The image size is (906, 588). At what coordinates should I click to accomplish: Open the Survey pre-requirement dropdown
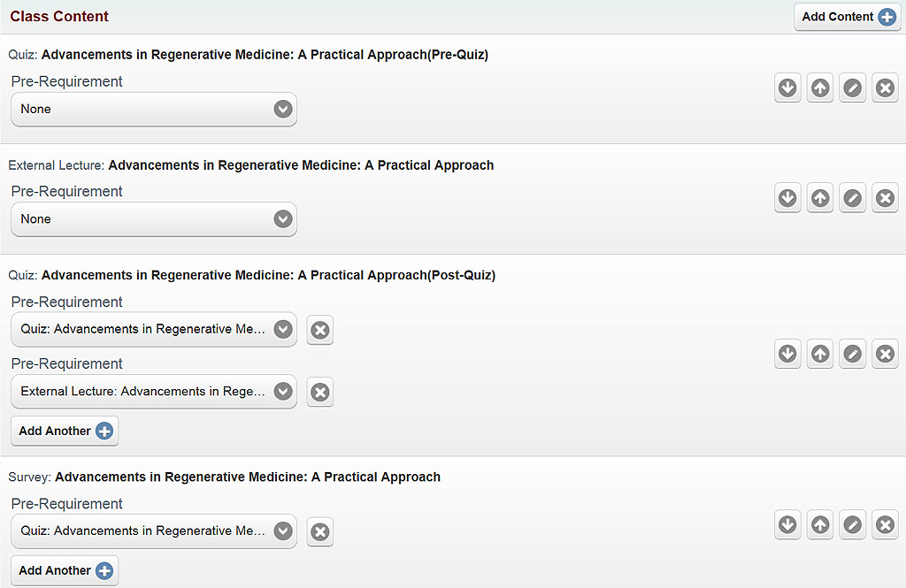[x=154, y=531]
